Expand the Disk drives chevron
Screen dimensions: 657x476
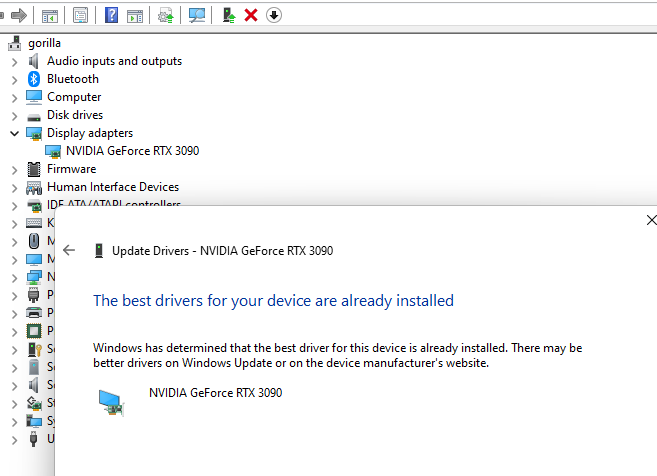[15, 116]
